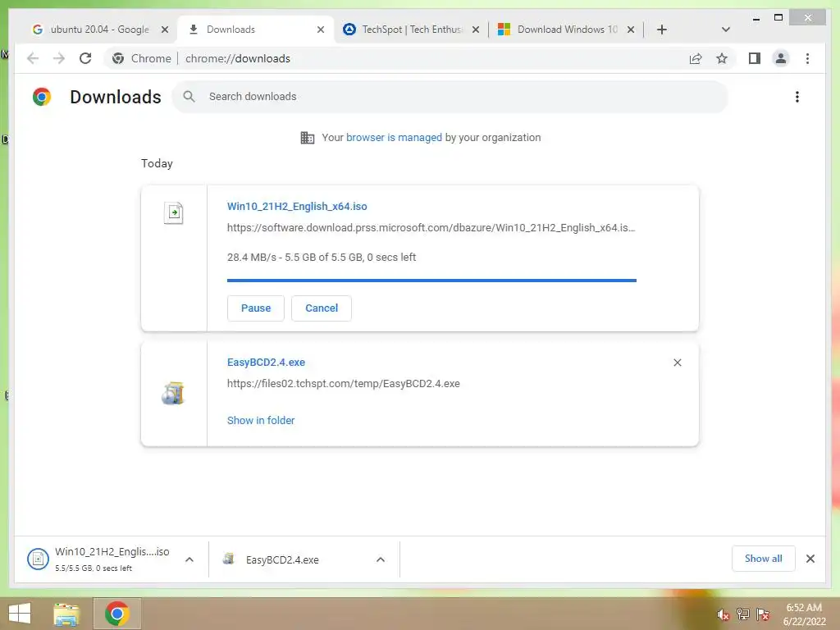Click the browser back arrow

coord(33,58)
